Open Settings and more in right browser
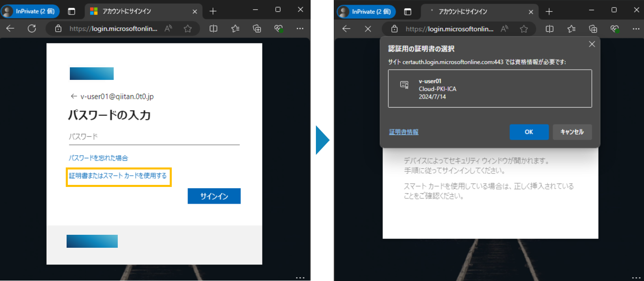Viewport: 644px width, 281px height. pos(636,29)
